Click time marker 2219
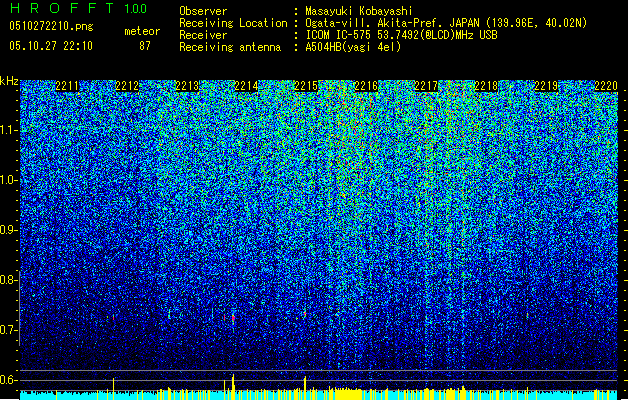 [546, 86]
